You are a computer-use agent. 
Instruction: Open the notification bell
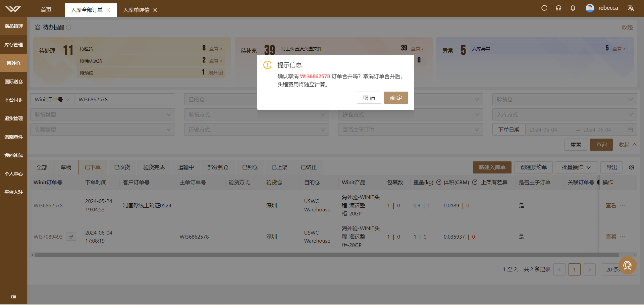573,8
